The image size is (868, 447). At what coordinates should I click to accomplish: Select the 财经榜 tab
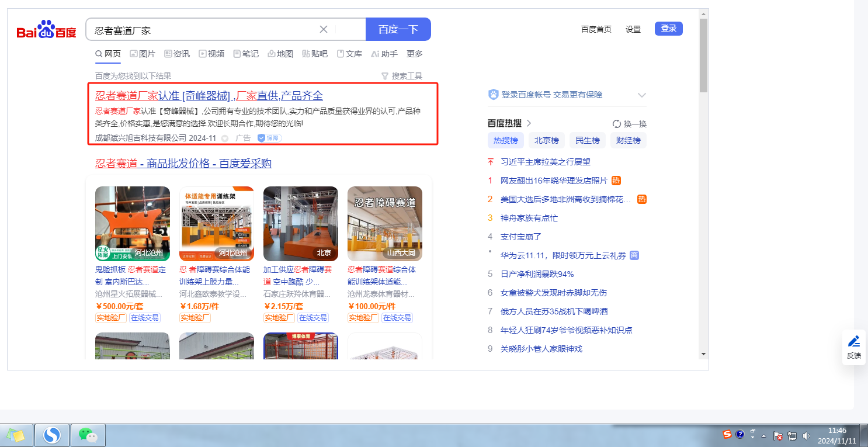point(629,140)
